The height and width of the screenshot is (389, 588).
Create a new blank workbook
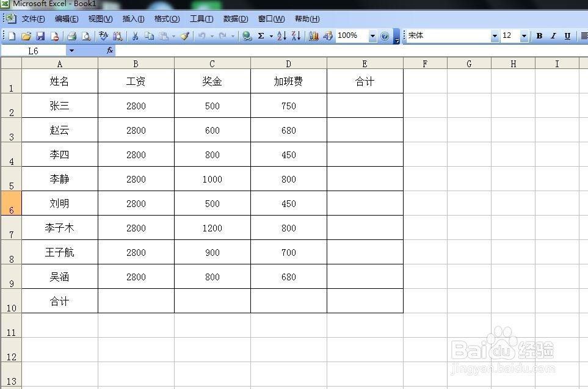click(x=12, y=36)
